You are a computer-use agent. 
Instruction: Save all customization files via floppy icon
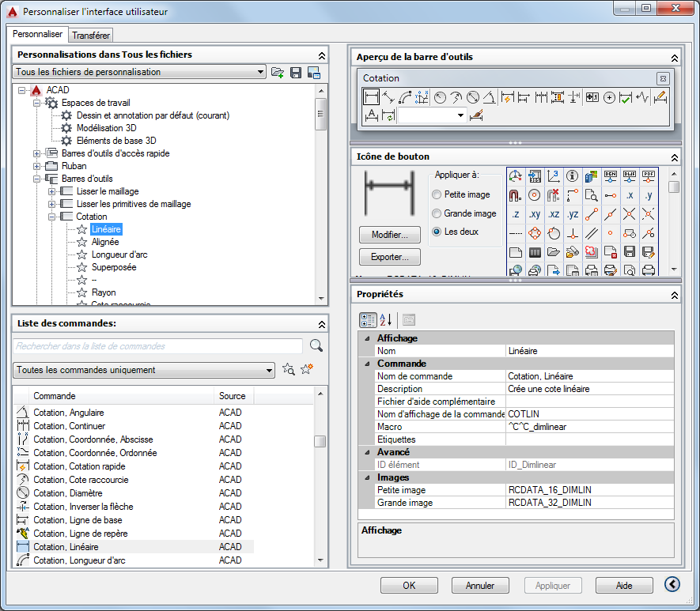coord(296,72)
